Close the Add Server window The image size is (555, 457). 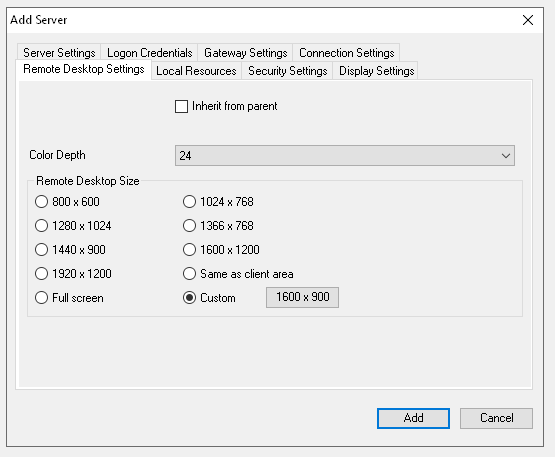(528, 20)
